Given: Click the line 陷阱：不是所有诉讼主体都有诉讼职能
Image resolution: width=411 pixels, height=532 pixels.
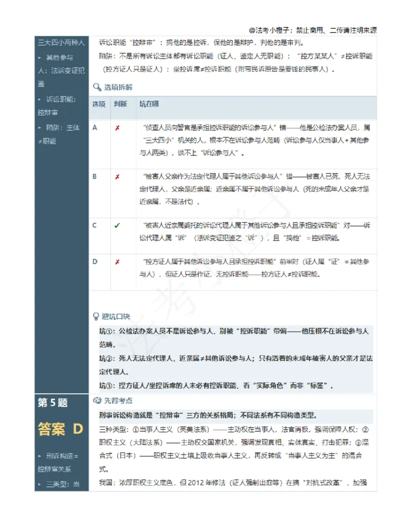Looking at the screenshot, I should 236,62.
